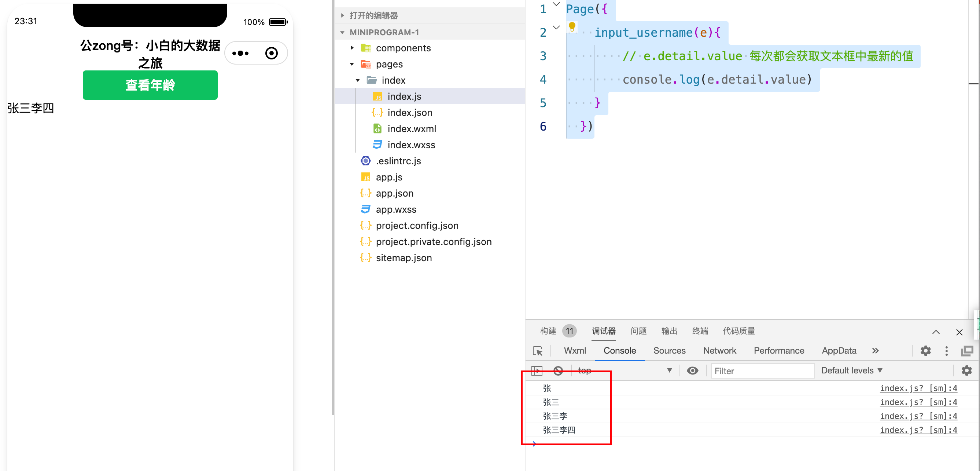
Task: Open console settings gear
Action: click(x=967, y=370)
